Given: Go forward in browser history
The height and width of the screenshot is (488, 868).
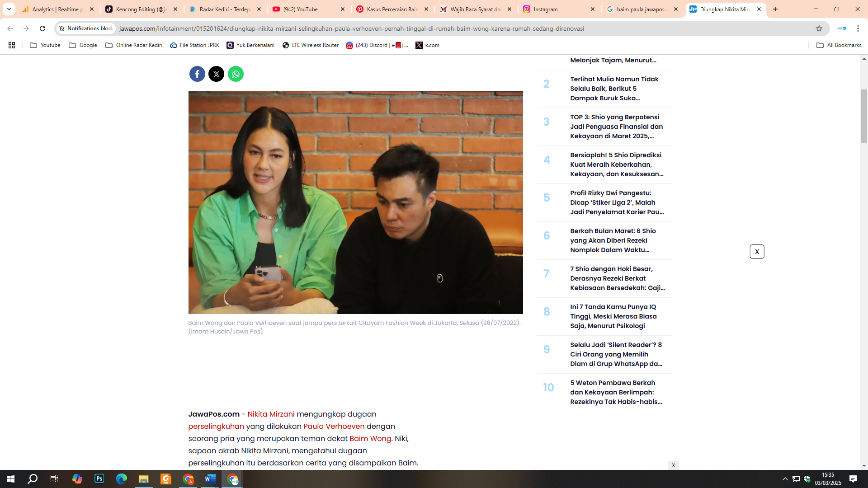Looking at the screenshot, I should 26,28.
